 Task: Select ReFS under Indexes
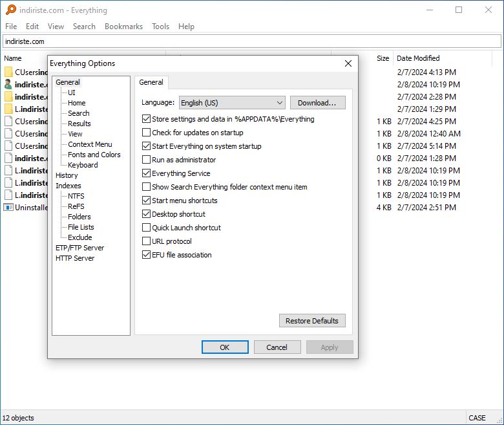[x=76, y=206]
